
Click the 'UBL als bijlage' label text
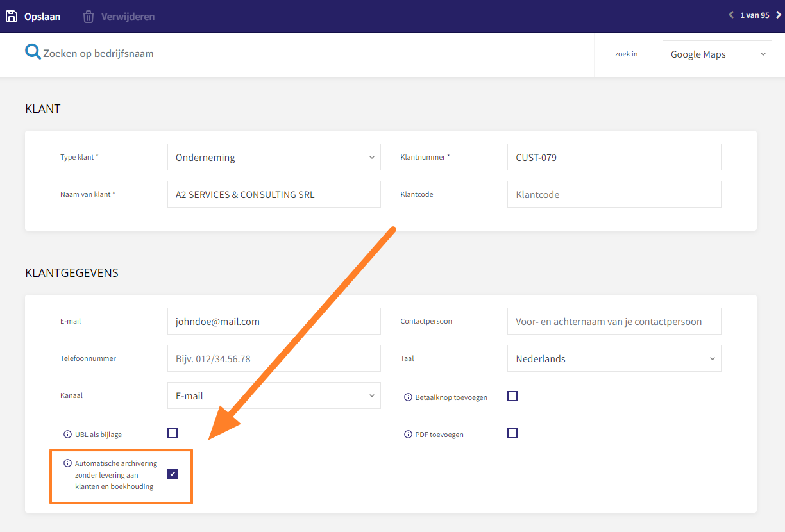pos(98,435)
